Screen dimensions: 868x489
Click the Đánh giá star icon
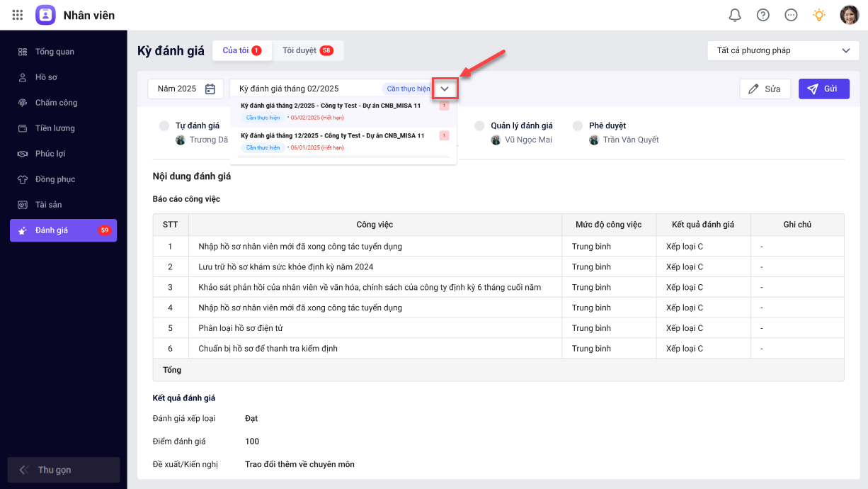pos(23,230)
